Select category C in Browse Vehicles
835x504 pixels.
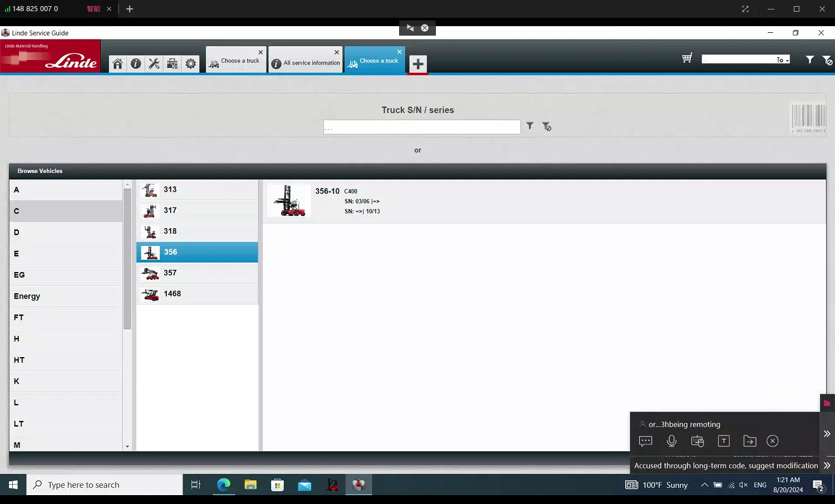pyautogui.click(x=66, y=211)
